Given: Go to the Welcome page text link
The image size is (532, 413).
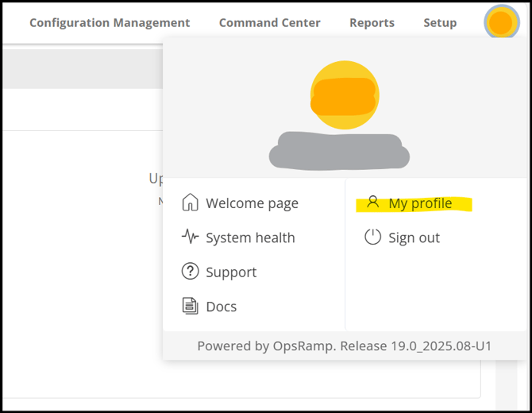Looking at the screenshot, I should pos(252,203).
